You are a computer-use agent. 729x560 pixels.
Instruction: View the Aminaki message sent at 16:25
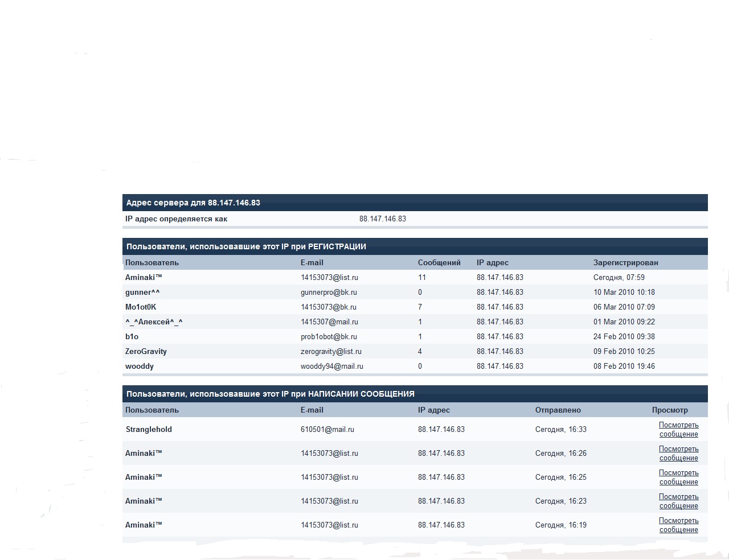(678, 477)
